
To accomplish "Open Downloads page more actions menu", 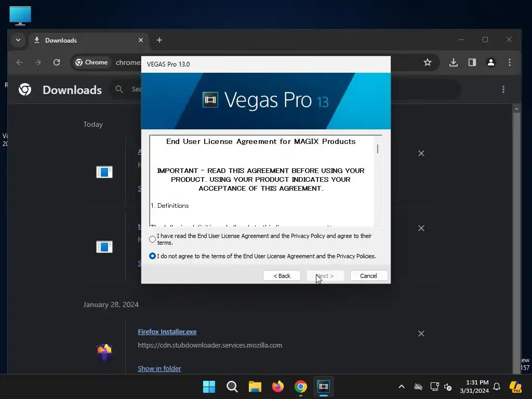I will [503, 89].
